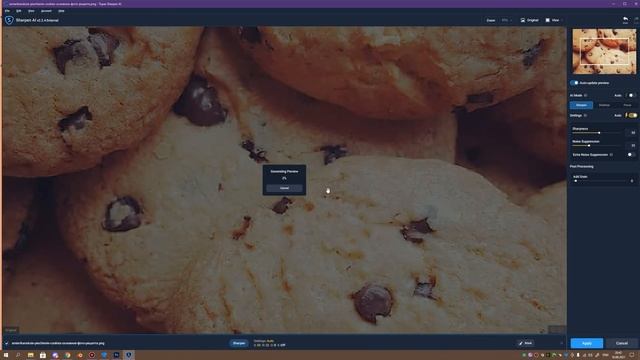Image resolution: width=640 pixels, height=360 pixels.
Task: Open Windows Start menu
Action: click(x=6, y=355)
